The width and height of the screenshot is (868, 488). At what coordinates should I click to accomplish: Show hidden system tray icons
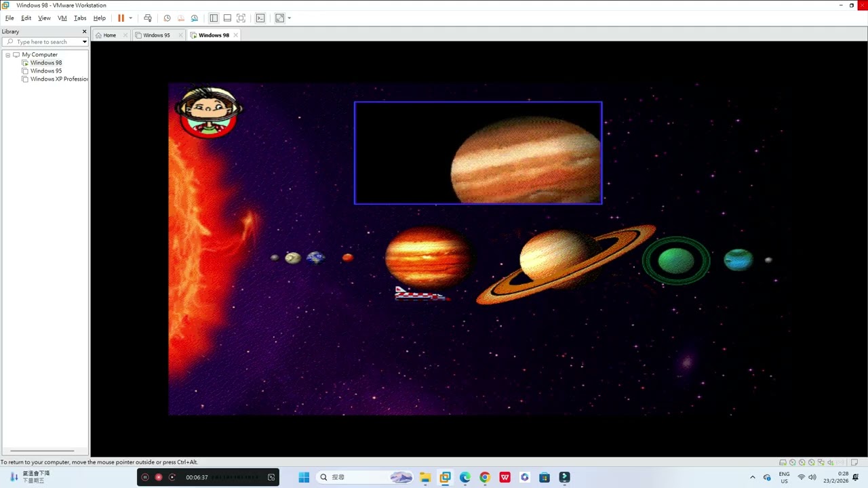tap(752, 477)
